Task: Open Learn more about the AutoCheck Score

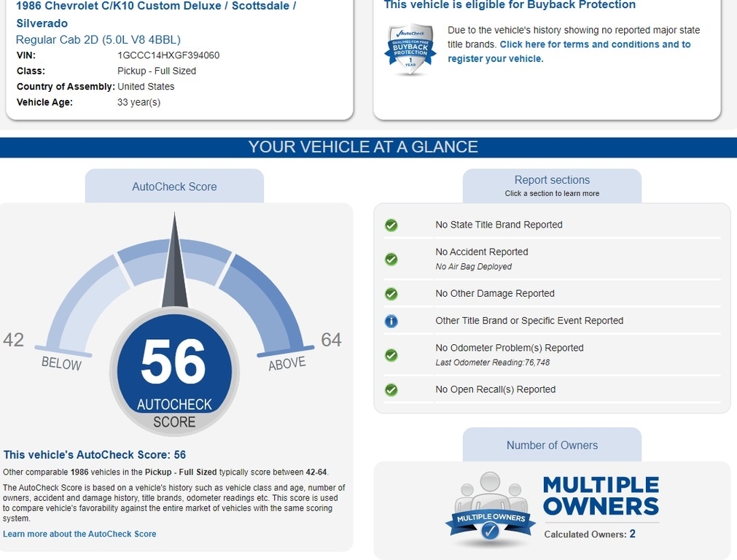Action: (79, 534)
